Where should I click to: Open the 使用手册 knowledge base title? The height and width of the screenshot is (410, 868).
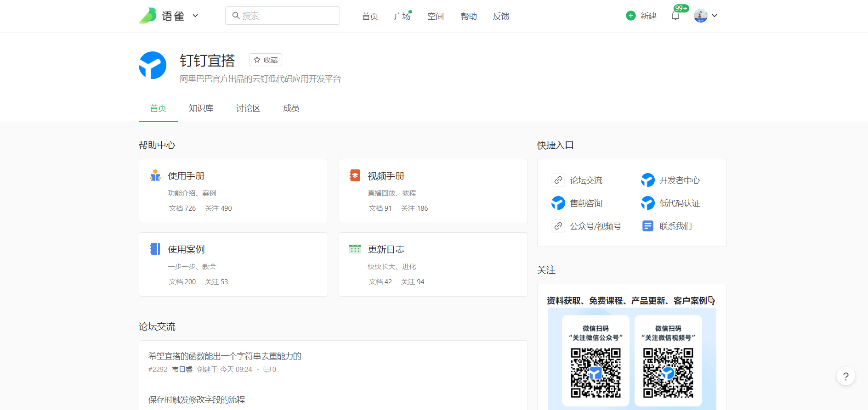point(186,176)
